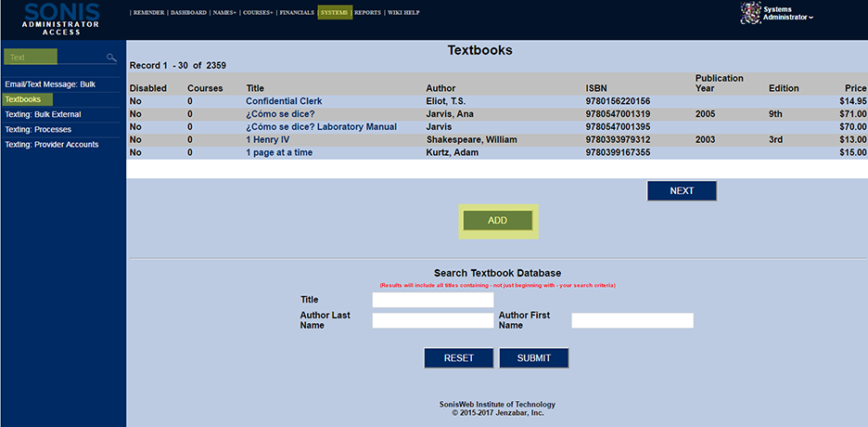This screenshot has height=427, width=868.
Task: Open the WIKI HELP menu
Action: 403,13
